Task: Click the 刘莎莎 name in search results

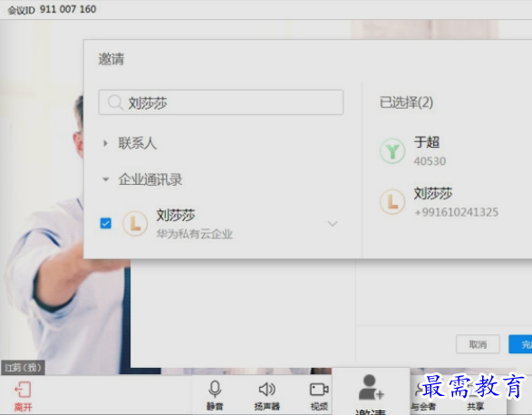Action: 176,215
